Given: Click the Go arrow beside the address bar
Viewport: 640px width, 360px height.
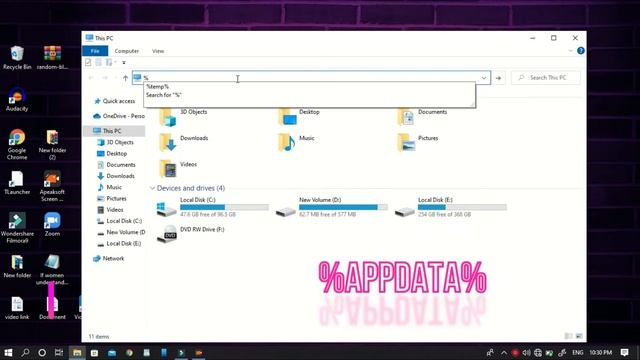Looking at the screenshot, I should [498, 78].
